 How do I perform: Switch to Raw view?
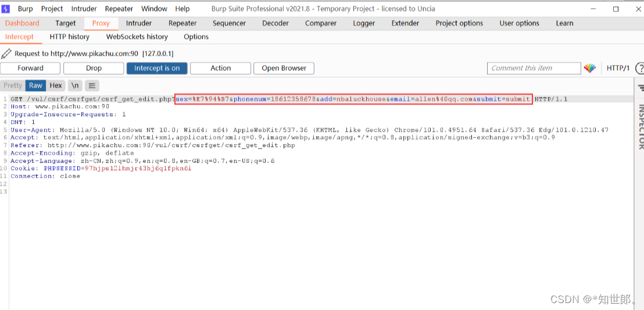tap(35, 86)
